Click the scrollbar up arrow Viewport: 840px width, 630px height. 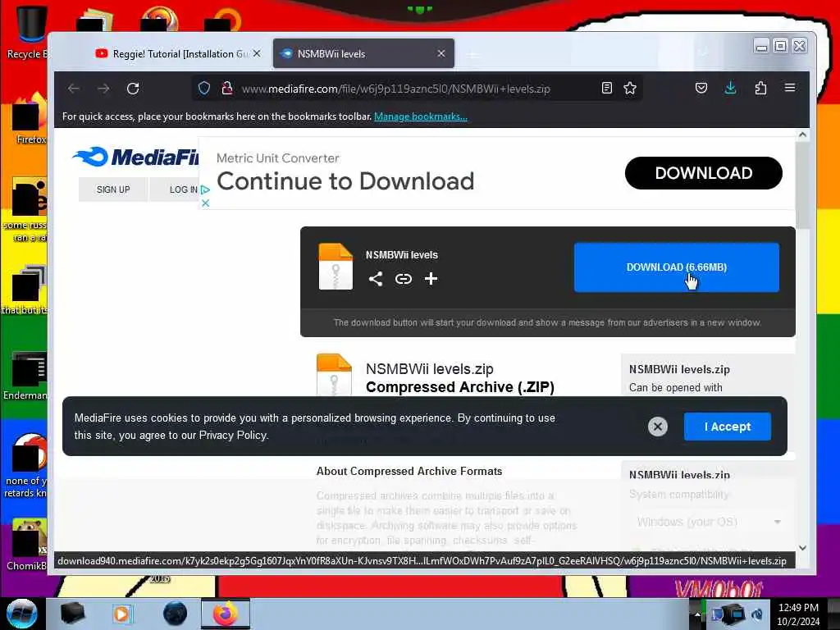coord(802,135)
